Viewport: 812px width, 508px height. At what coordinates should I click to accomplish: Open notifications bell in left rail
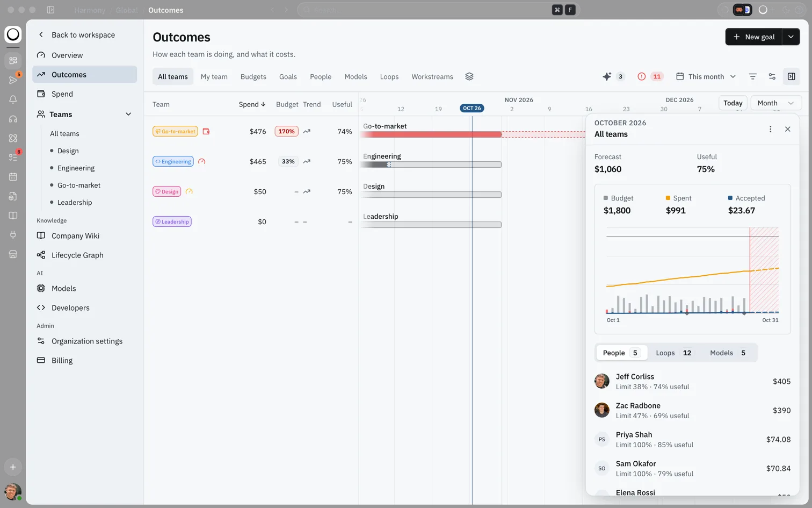coord(13,99)
